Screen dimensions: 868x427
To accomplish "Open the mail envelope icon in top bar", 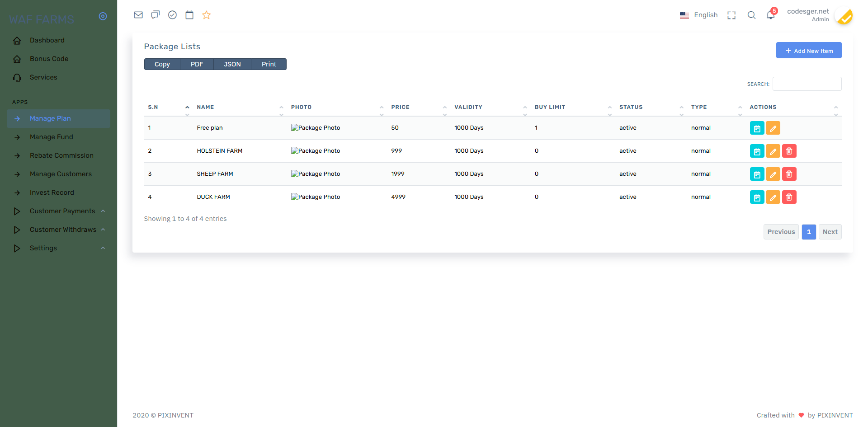I will (x=138, y=15).
